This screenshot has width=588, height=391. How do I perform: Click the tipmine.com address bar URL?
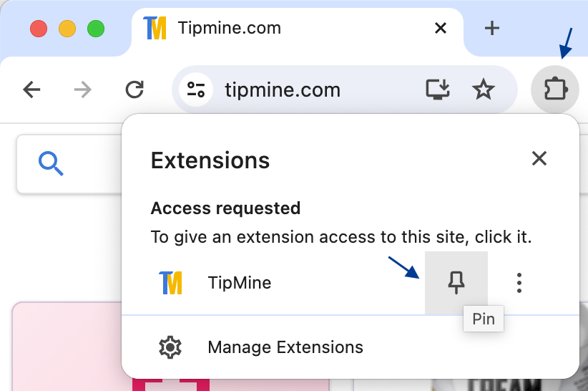[x=283, y=90]
